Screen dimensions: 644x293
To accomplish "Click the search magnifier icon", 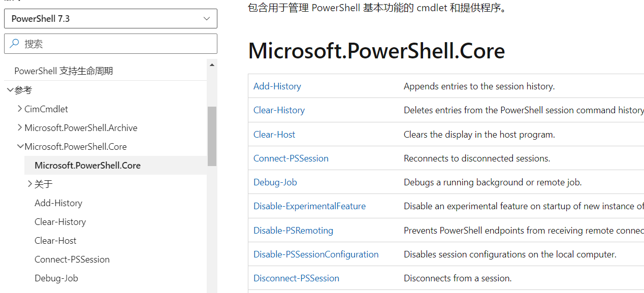I will pyautogui.click(x=14, y=43).
